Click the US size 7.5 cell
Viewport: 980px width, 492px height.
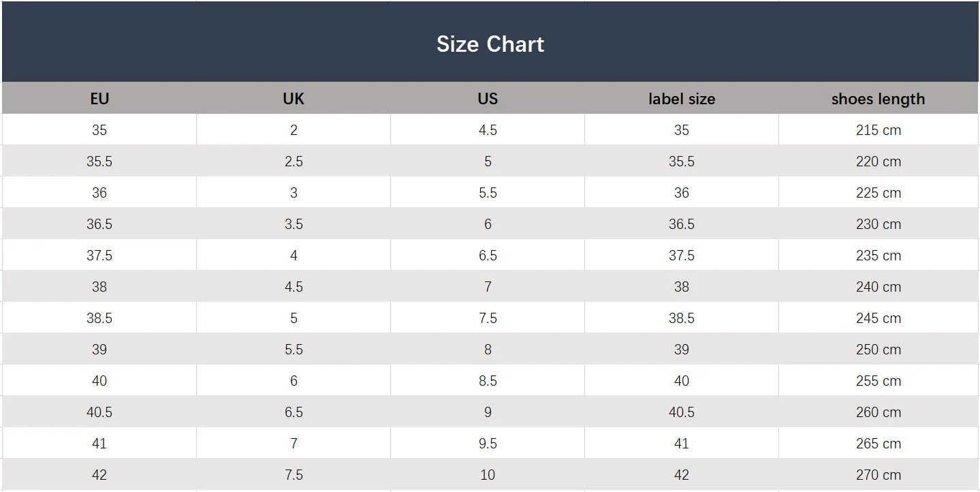[x=488, y=318]
